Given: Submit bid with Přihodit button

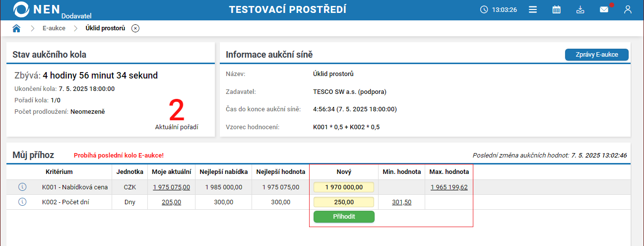Looking at the screenshot, I should (x=344, y=217).
